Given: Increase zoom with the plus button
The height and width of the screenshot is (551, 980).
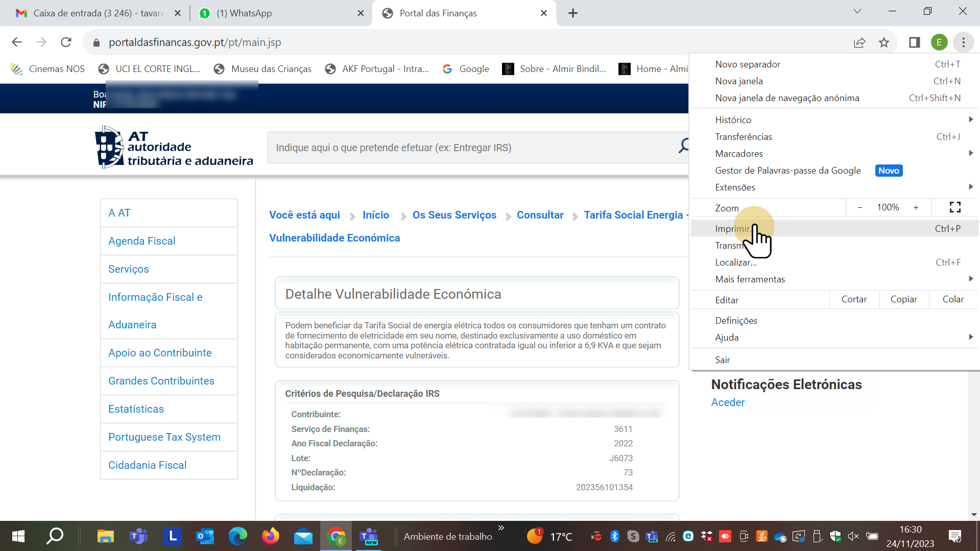Looking at the screenshot, I should pyautogui.click(x=916, y=207).
